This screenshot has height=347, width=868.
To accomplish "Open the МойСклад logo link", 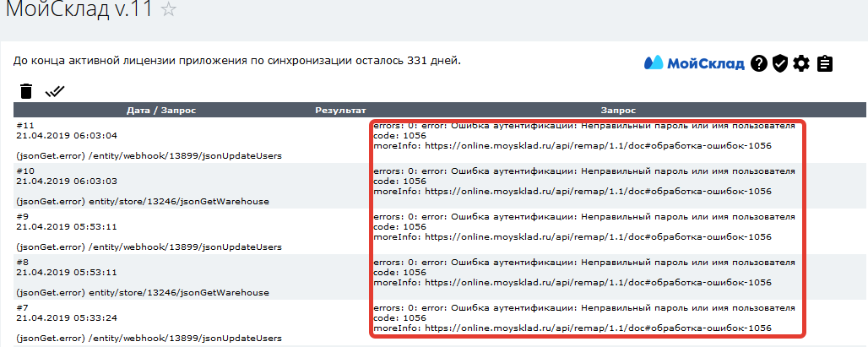I will tap(694, 63).
